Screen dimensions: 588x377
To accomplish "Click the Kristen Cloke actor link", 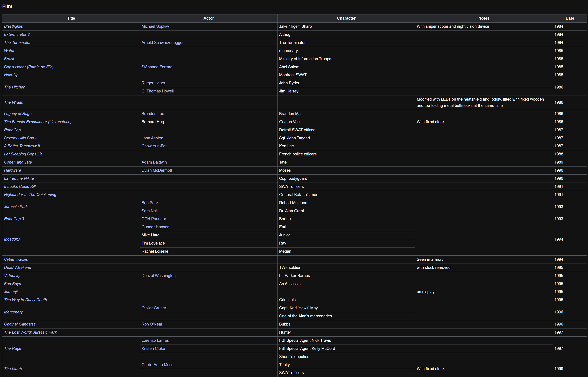I will tap(153, 348).
